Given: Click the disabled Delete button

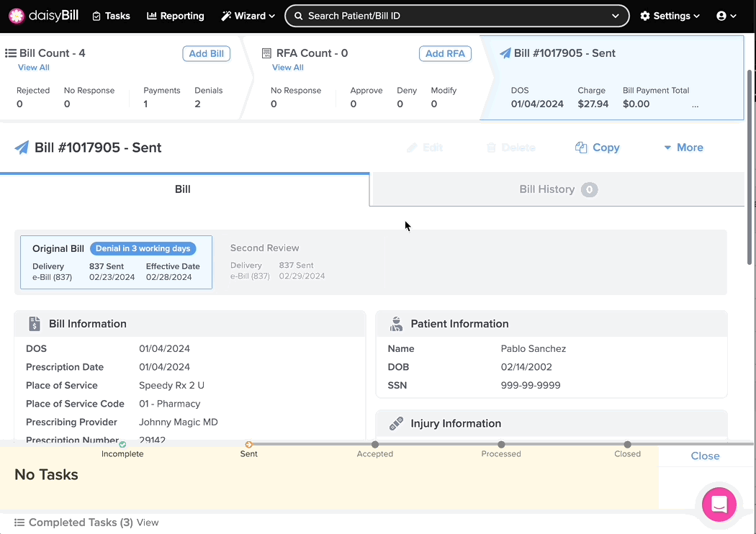Looking at the screenshot, I should (511, 148).
